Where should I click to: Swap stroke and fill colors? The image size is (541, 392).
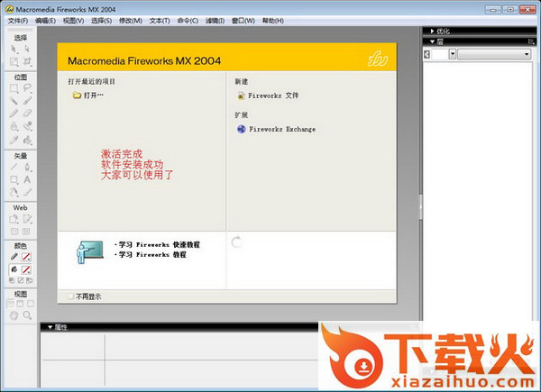tap(30, 280)
